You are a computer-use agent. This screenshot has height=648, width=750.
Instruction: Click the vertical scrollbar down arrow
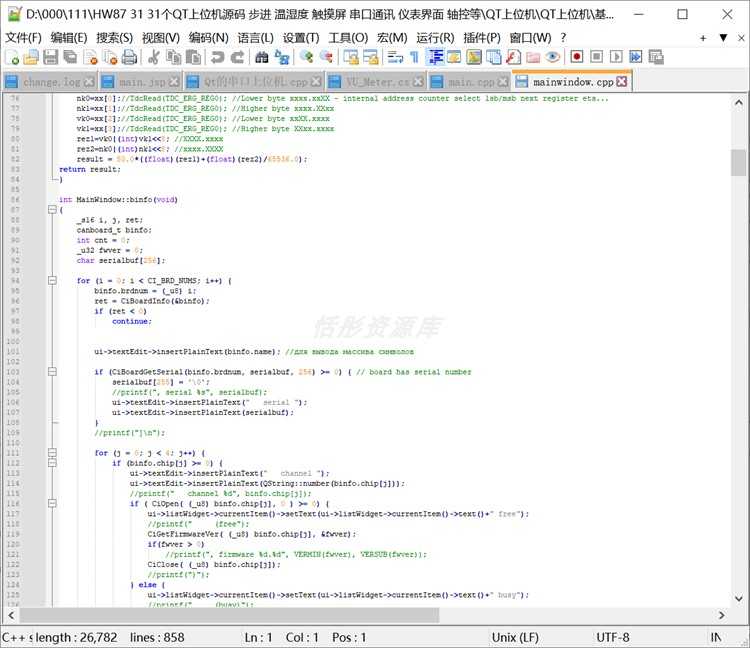click(739, 598)
